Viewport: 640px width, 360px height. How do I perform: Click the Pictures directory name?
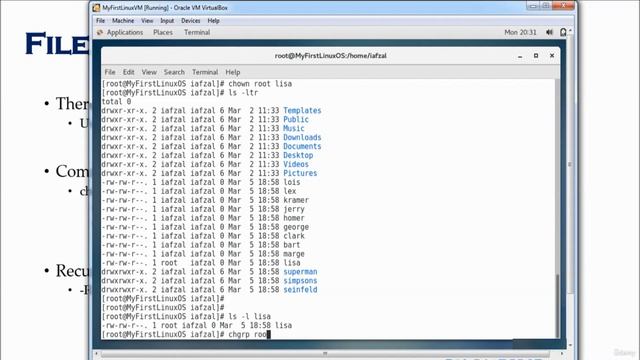click(300, 173)
